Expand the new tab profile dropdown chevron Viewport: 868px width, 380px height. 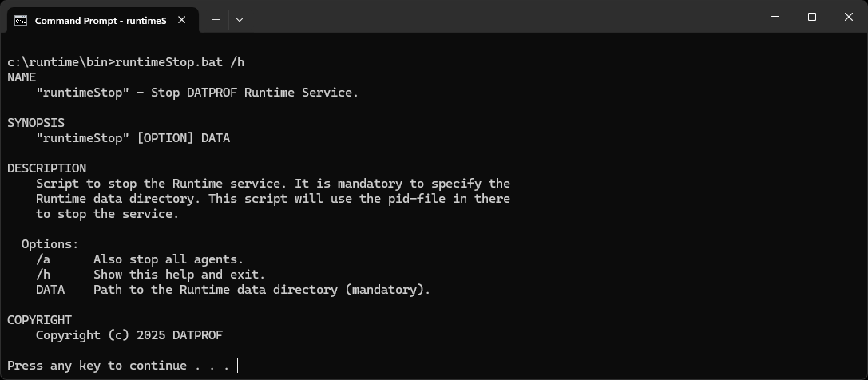click(240, 19)
